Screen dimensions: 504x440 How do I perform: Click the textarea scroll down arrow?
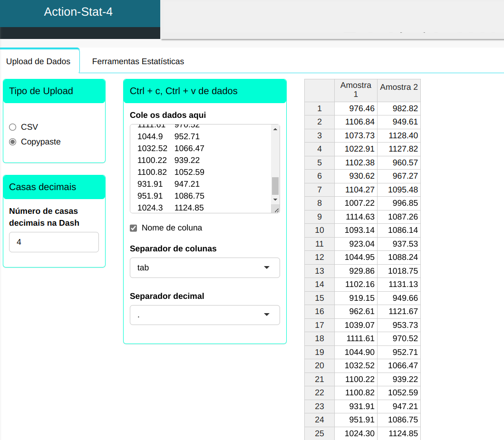pos(275,200)
